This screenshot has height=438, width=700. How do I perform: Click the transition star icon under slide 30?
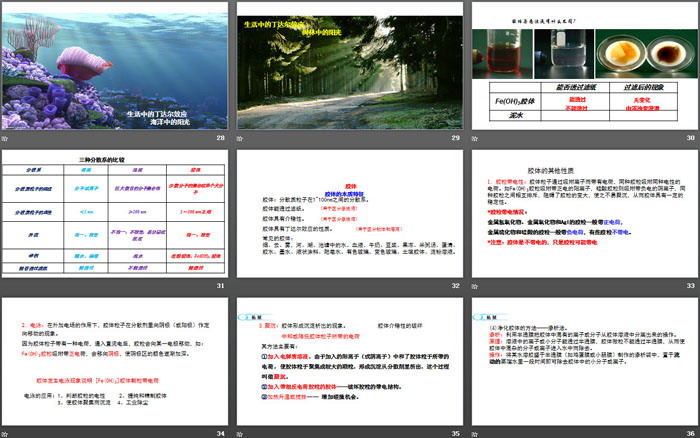[x=475, y=138]
